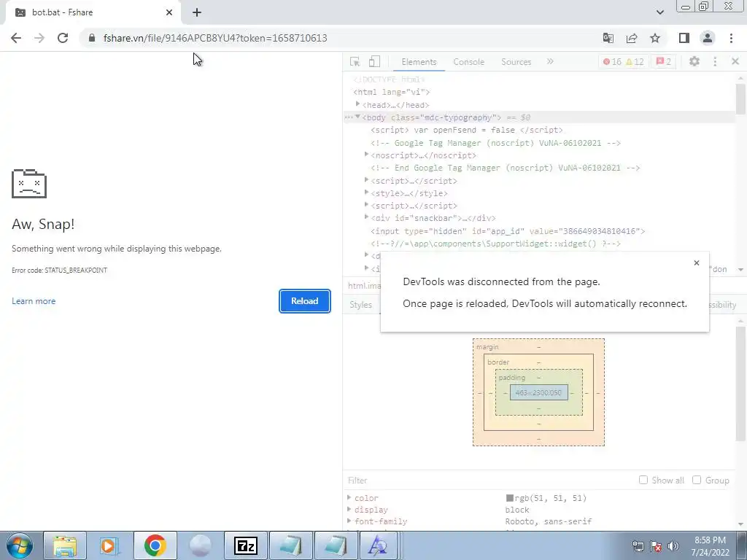Click the Reload button on error page
747x560 pixels.
pos(305,301)
